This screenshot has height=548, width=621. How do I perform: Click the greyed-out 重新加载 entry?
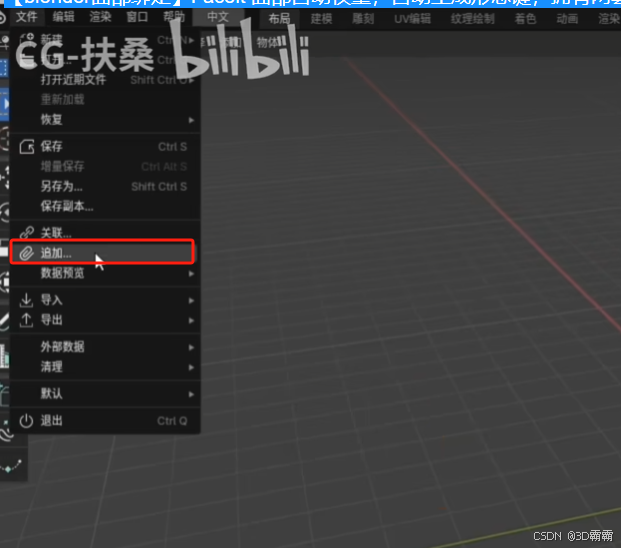[105, 100]
